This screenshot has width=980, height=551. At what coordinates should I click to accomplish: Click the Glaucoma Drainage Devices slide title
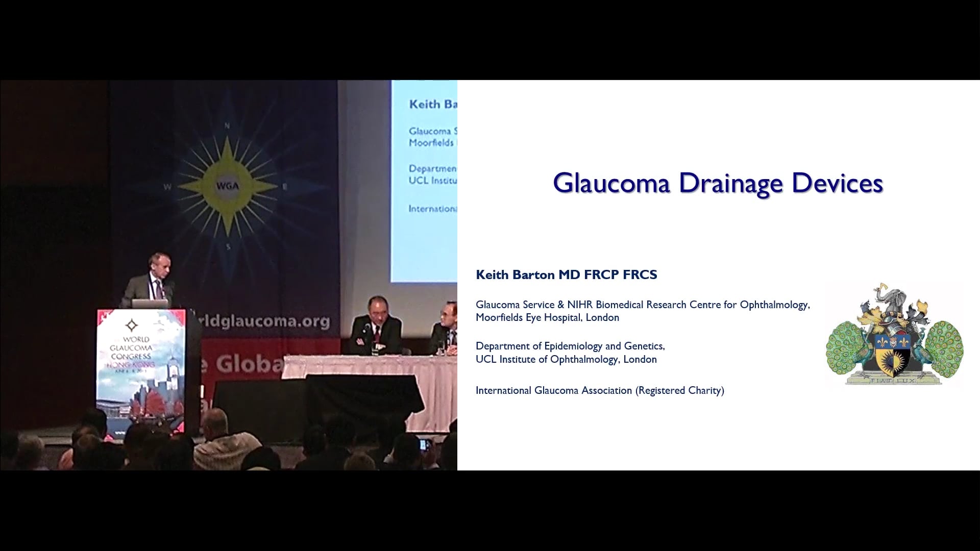pos(718,183)
